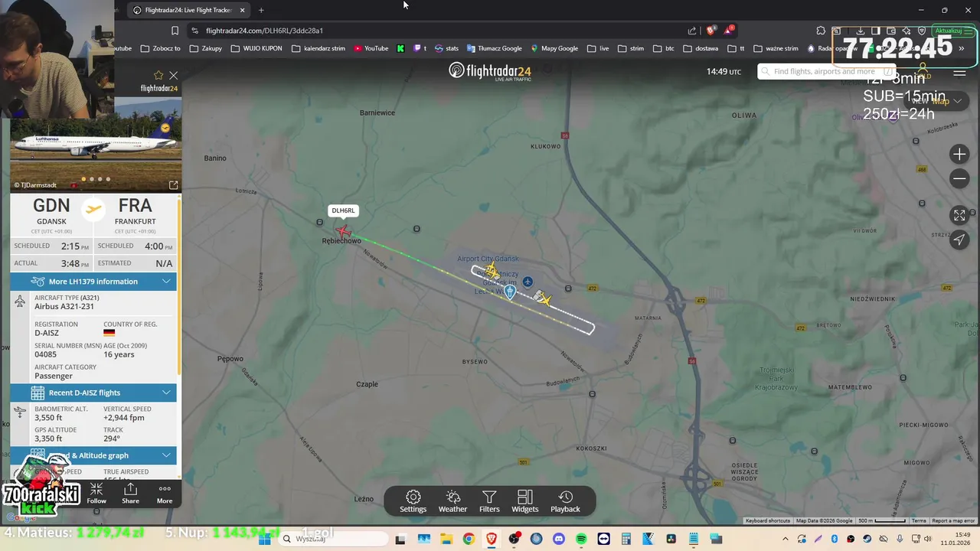Open the live bookmark folder
980x551 pixels.
(x=598, y=48)
